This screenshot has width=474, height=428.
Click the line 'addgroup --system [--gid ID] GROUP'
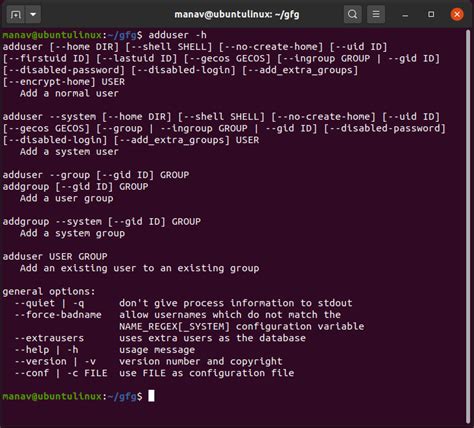point(102,222)
